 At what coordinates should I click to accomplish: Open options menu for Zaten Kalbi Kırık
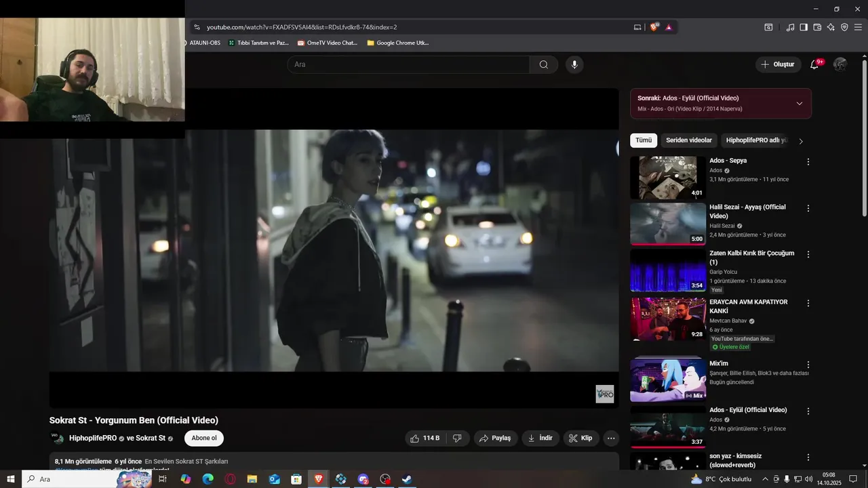[x=808, y=254]
